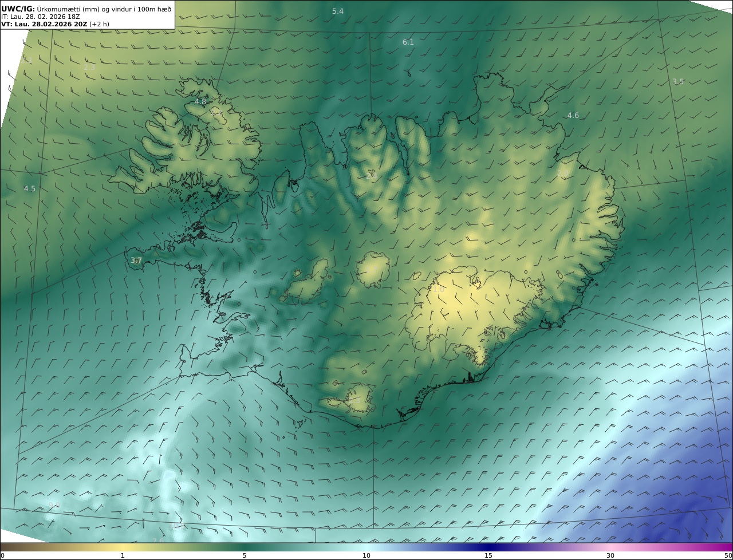
Task: Click the 3.7 value on the map
Action: click(136, 260)
